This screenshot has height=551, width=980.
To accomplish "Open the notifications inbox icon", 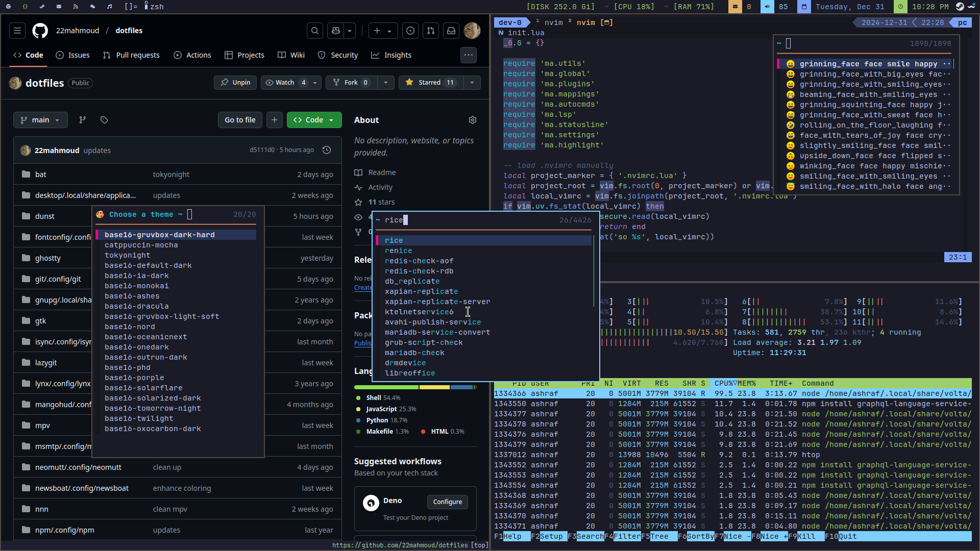I will pyautogui.click(x=451, y=31).
